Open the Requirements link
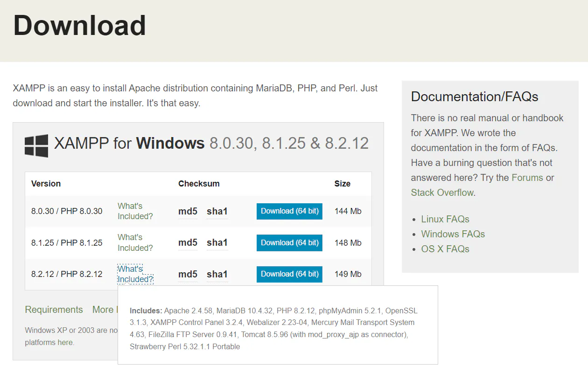This screenshot has width=588, height=366. click(x=54, y=310)
